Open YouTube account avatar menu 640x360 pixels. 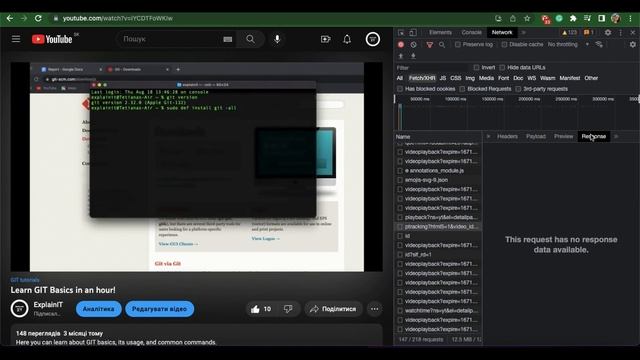click(372, 39)
